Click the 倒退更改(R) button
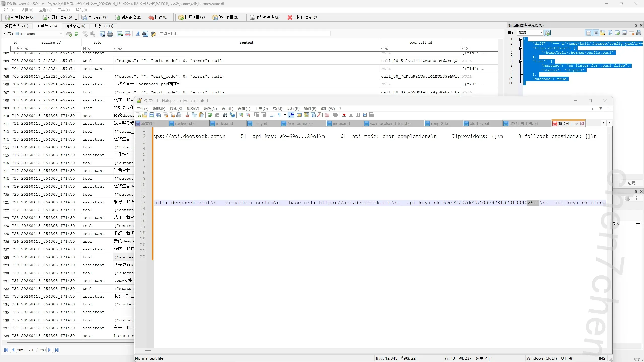Screen dimensions: 644x362 128,17
